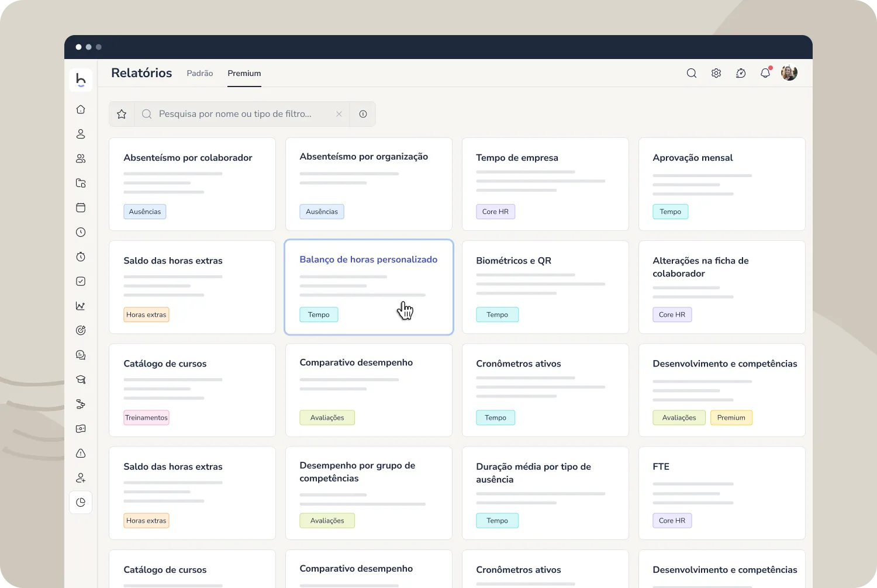877x588 pixels.
Task: Open the single person profile sidebar icon
Action: [x=81, y=134]
